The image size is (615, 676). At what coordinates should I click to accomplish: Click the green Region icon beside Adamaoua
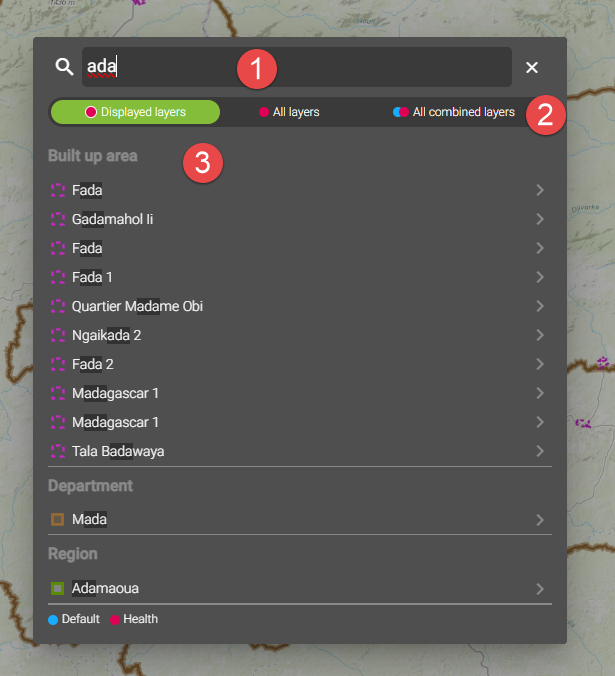58,588
